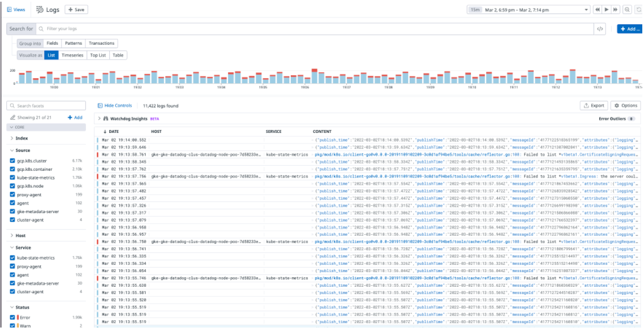Click the pencil edit facets icon
This screenshot has height=336, width=644.
click(12, 118)
